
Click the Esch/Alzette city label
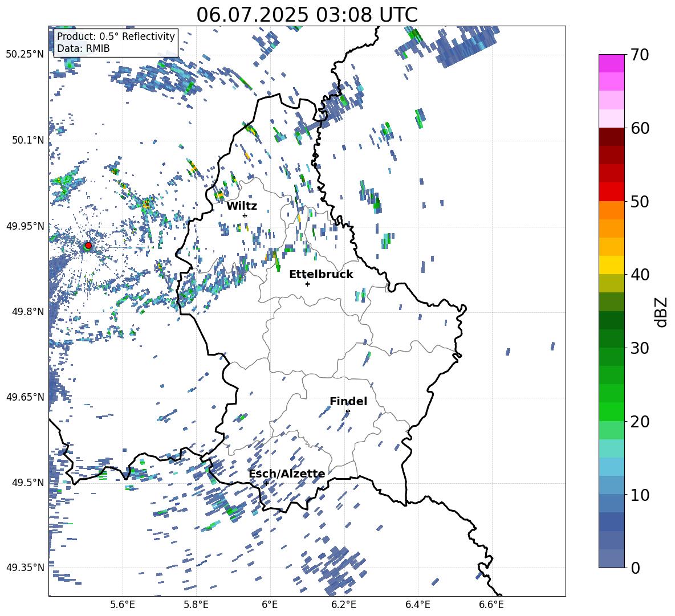[x=287, y=474]
